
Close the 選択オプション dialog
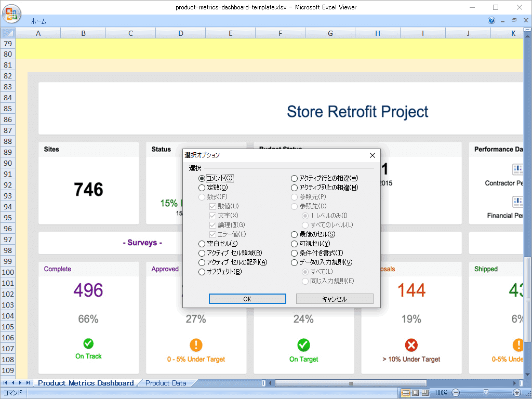(372, 155)
